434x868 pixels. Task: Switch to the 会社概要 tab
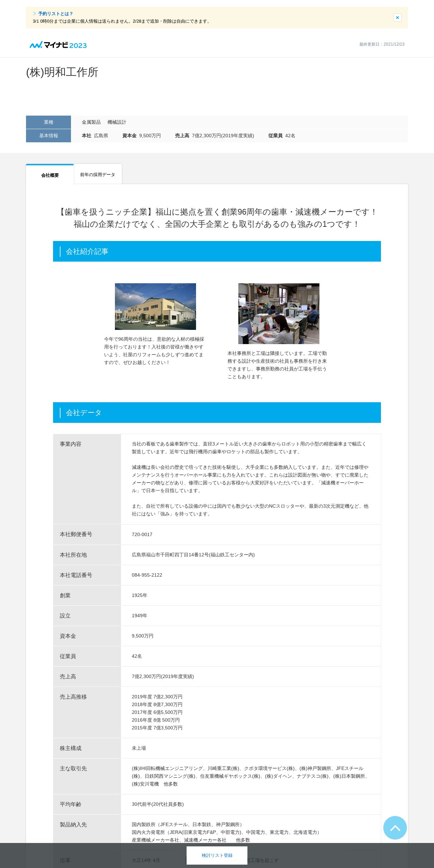[50, 175]
